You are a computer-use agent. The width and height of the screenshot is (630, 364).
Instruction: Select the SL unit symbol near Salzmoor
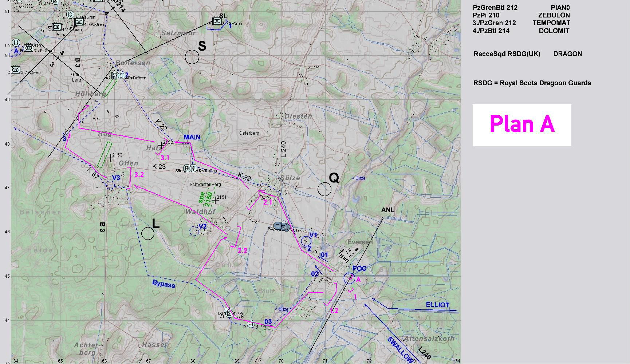pos(217,21)
